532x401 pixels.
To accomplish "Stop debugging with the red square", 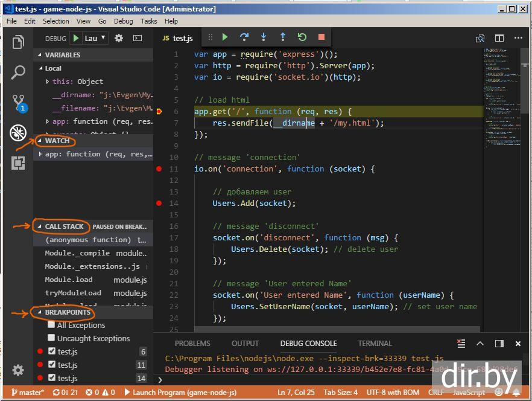I will (x=321, y=37).
